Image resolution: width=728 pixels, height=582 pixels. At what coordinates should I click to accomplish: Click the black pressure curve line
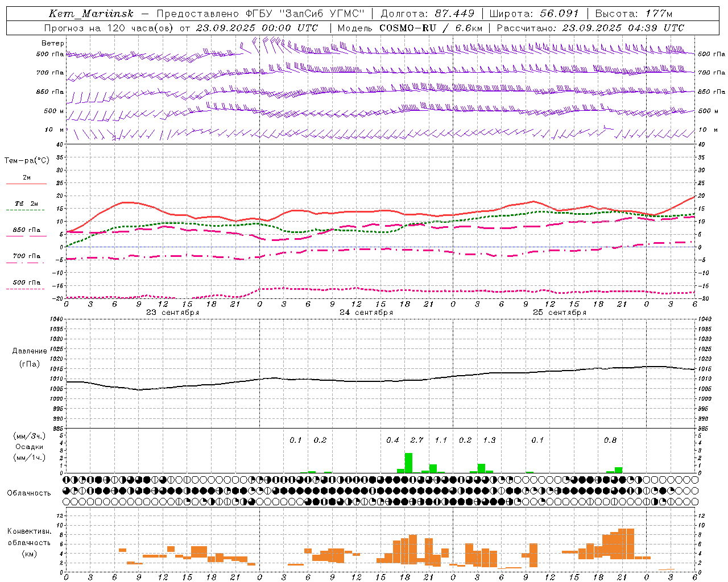tap(381, 381)
